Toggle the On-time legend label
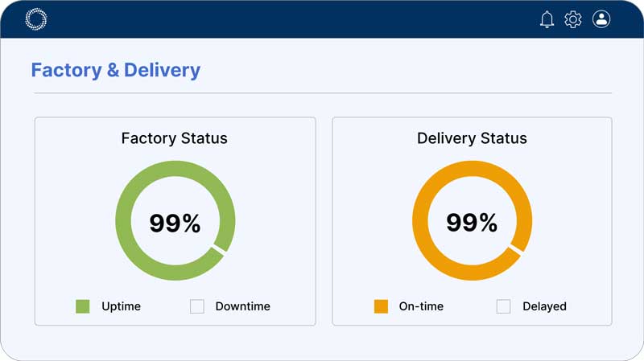 click(x=421, y=306)
